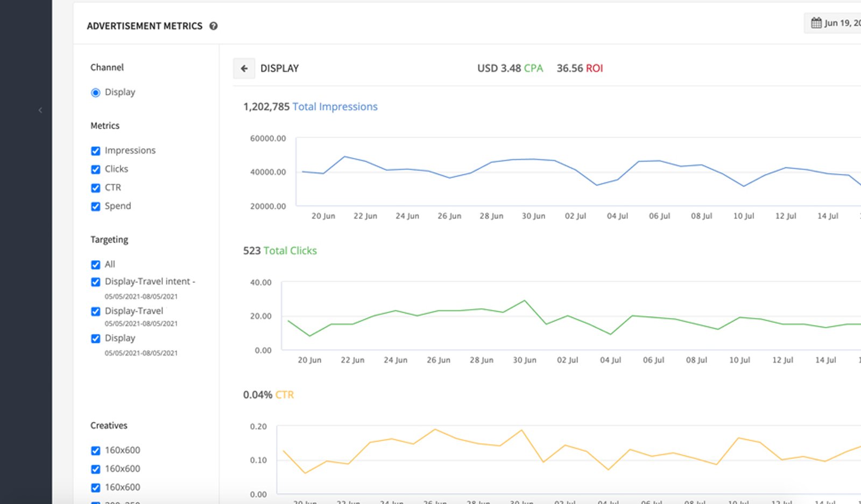Click the 30 Jun peak on clicks chart
This screenshot has width=861, height=504.
point(525,301)
